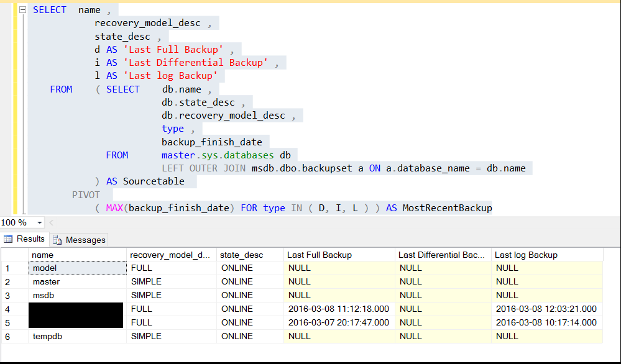
Task: Collapse the SELECT statement outline block
Action: point(22,10)
